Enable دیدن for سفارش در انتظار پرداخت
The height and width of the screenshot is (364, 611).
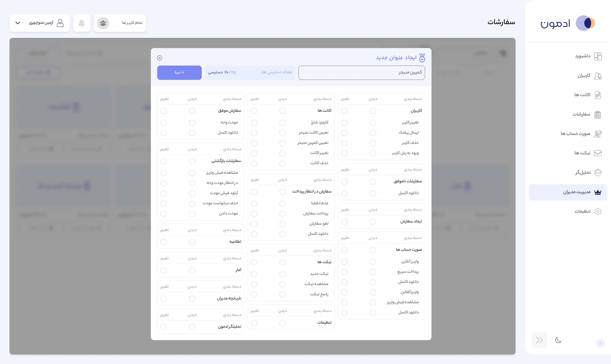point(282,192)
